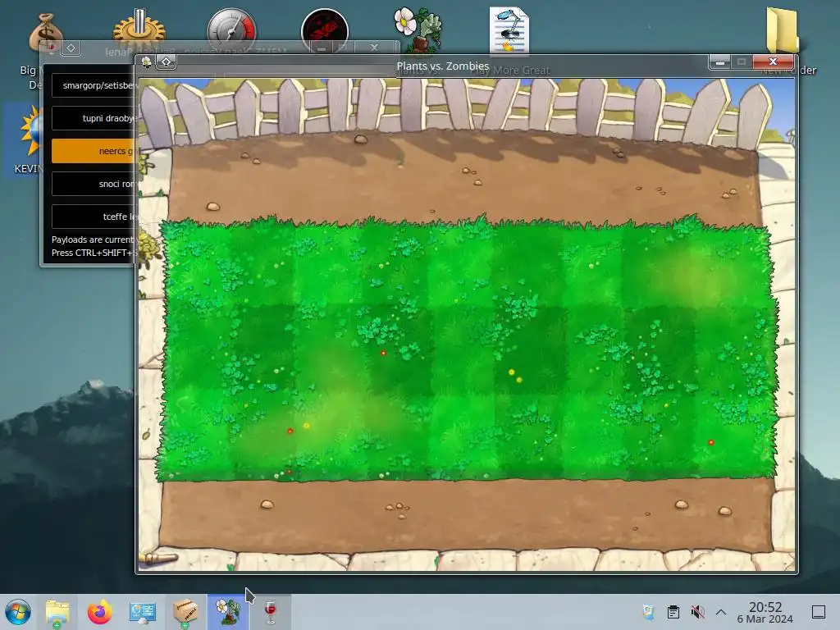
Task: Click the 'tupni draobyek' button in the back window
Action: [94, 118]
